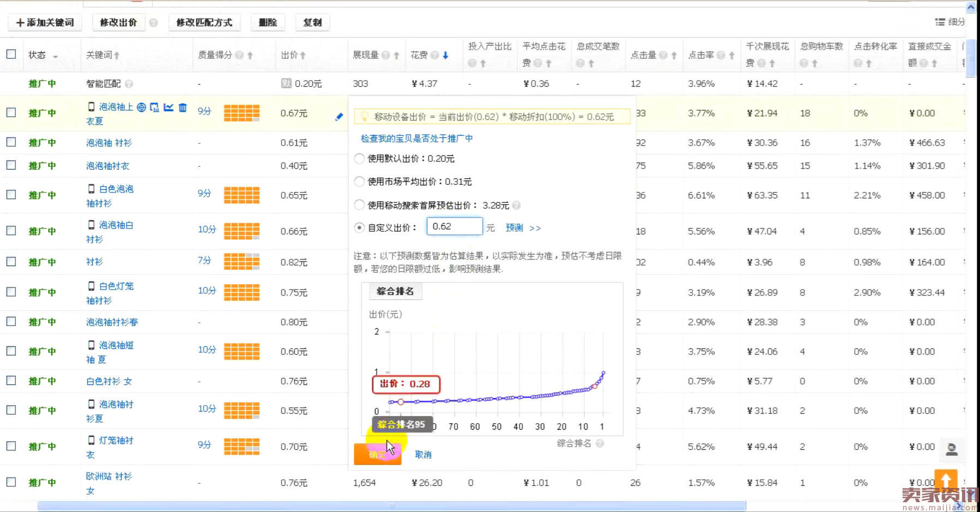Choose 使用移动搜索首屏预估出价 radio option

click(x=359, y=205)
